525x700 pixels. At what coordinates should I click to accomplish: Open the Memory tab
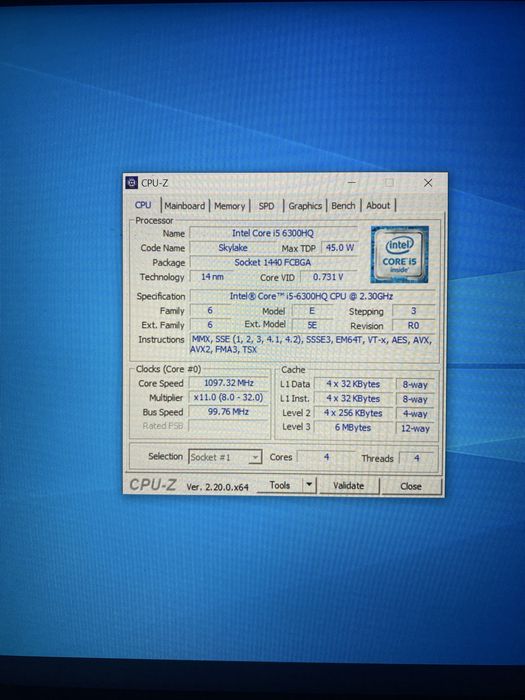229,206
